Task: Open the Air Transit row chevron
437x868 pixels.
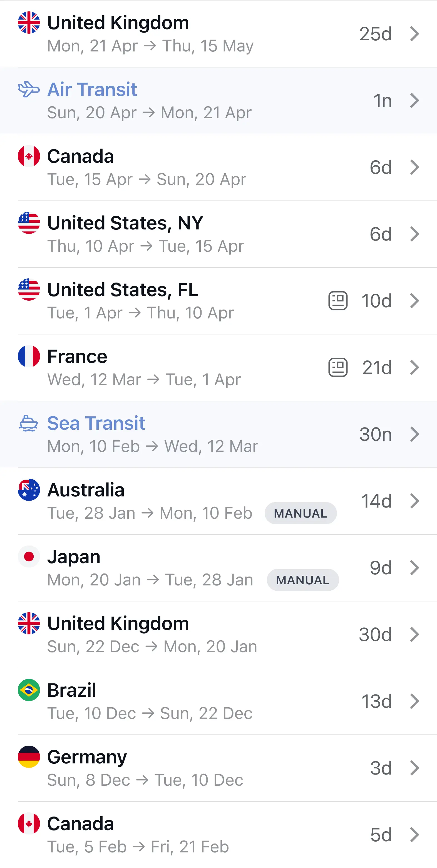Action: coord(414,100)
